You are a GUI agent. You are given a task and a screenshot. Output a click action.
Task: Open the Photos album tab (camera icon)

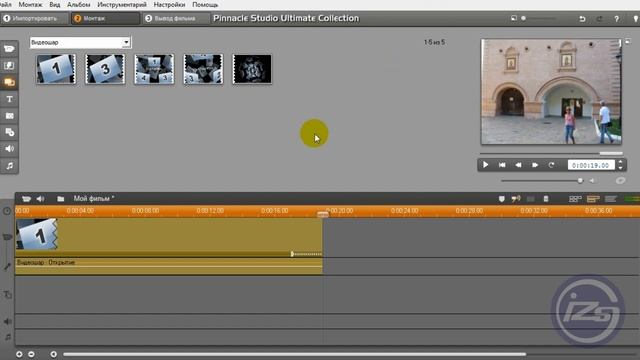pos(9,116)
